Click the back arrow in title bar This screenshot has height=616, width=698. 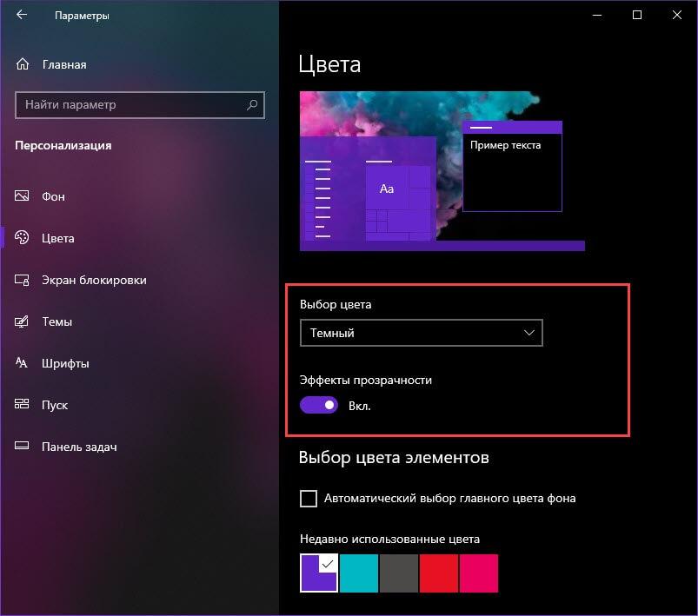pyautogui.click(x=22, y=15)
